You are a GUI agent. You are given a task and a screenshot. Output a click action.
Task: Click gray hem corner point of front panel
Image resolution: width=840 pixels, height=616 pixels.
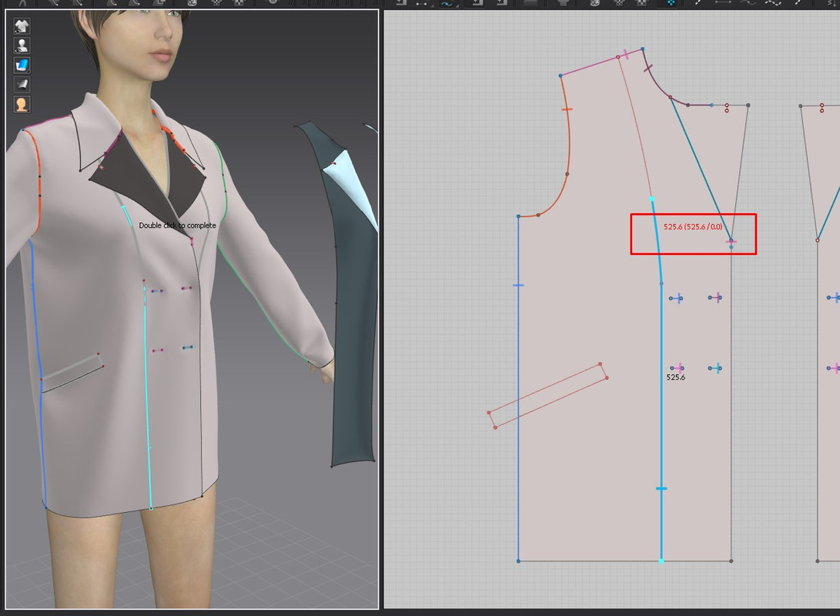point(731,561)
